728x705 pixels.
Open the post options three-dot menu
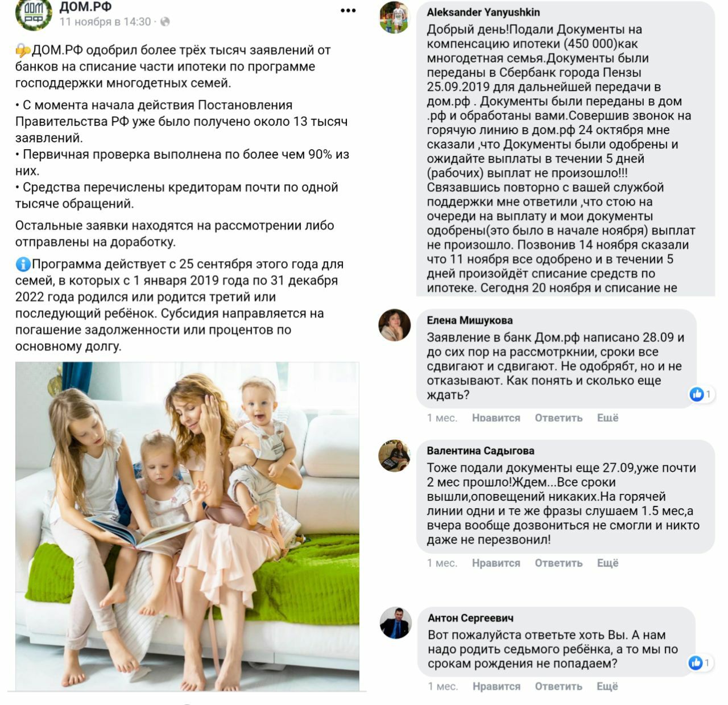click(348, 11)
